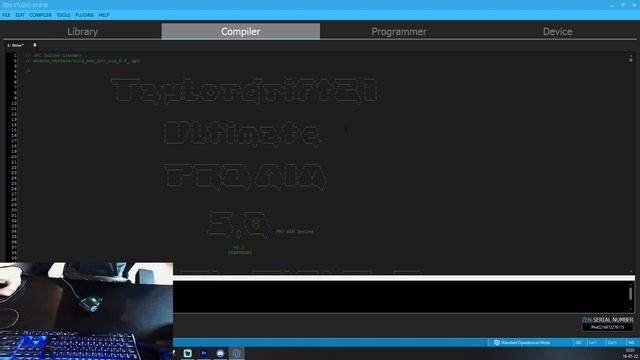The image size is (640, 360).
Task: Open Adobe Premiere from the taskbar
Action: coord(204,353)
